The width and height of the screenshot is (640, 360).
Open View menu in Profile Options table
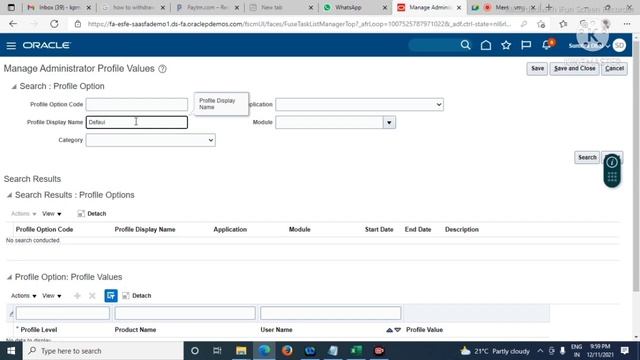point(51,213)
